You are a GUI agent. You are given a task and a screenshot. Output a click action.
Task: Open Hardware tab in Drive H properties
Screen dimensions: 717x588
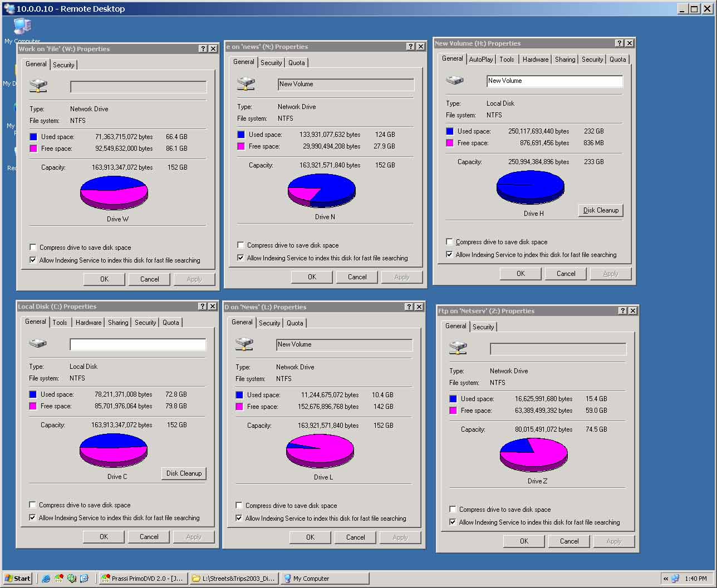tap(535, 60)
